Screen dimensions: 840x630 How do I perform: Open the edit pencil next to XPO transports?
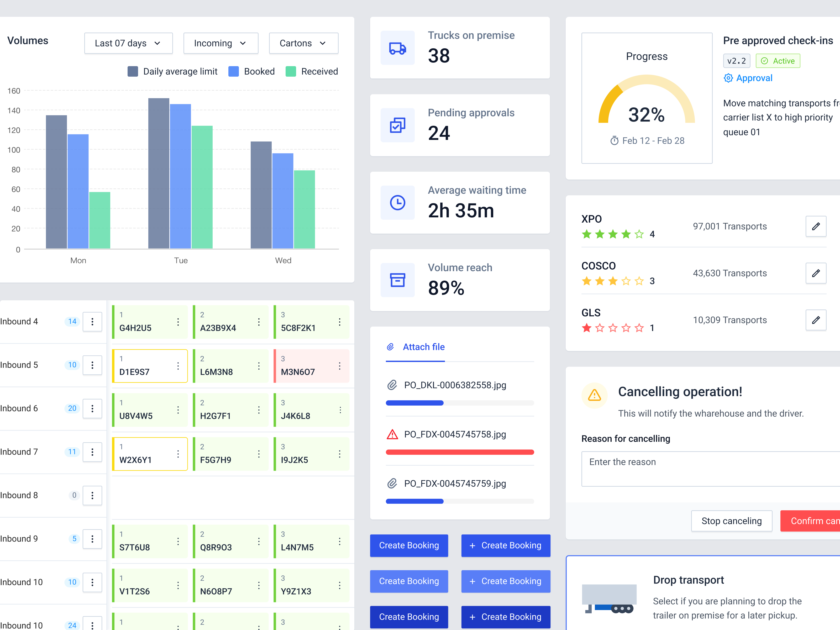coord(816,226)
